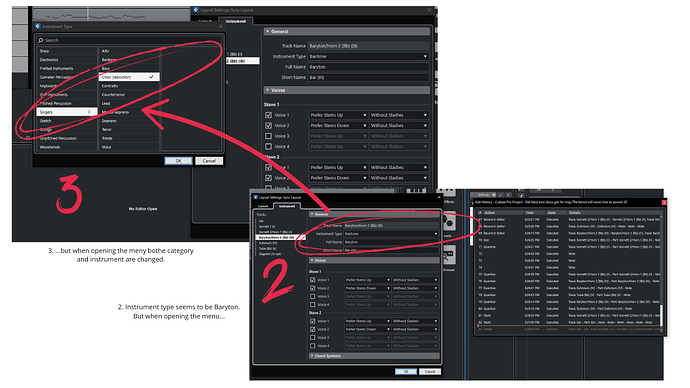Confirm with OK in Instrument Type dialog

click(x=178, y=161)
